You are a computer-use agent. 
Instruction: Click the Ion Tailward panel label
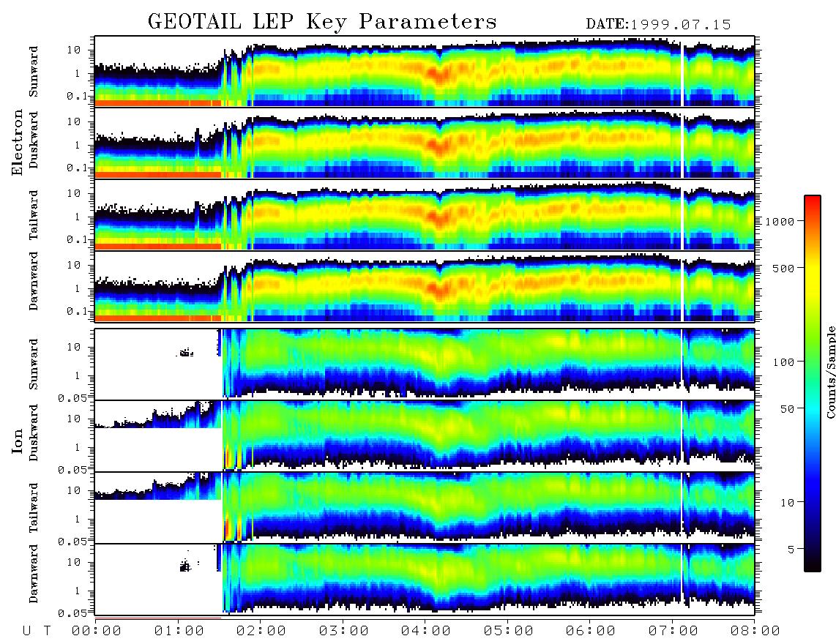(x=34, y=508)
